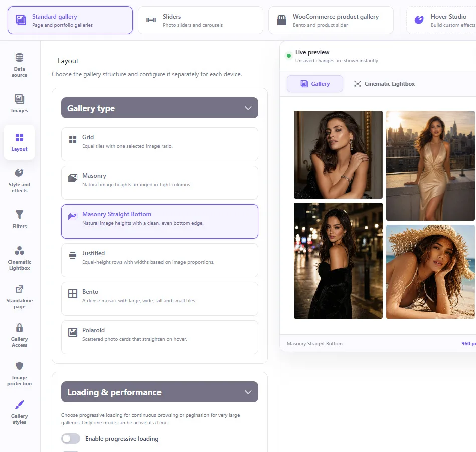The width and height of the screenshot is (476, 452).
Task: Switch to the Hover Studio tab
Action: pos(441,20)
